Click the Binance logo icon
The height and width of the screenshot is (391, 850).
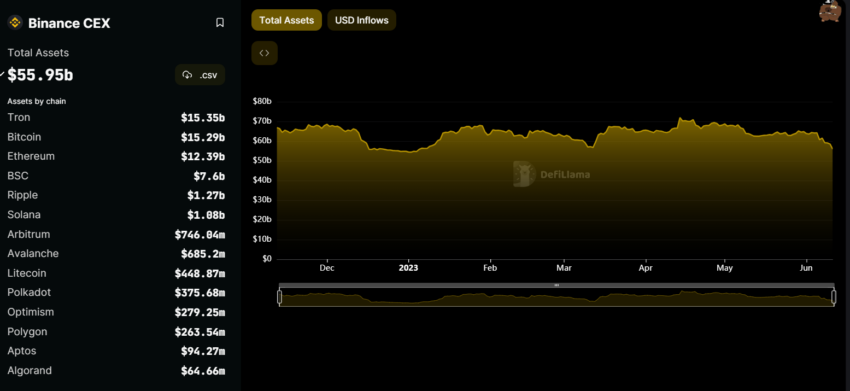coord(15,23)
